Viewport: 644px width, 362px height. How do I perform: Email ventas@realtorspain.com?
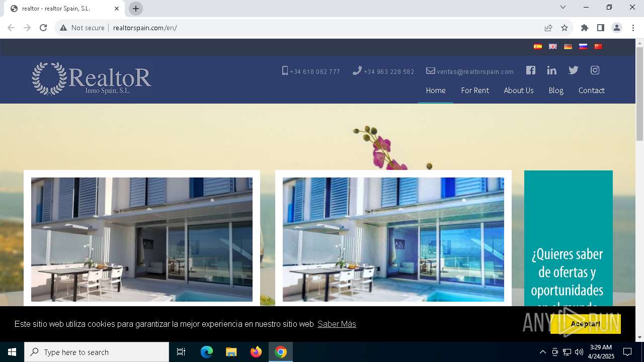(470, 71)
